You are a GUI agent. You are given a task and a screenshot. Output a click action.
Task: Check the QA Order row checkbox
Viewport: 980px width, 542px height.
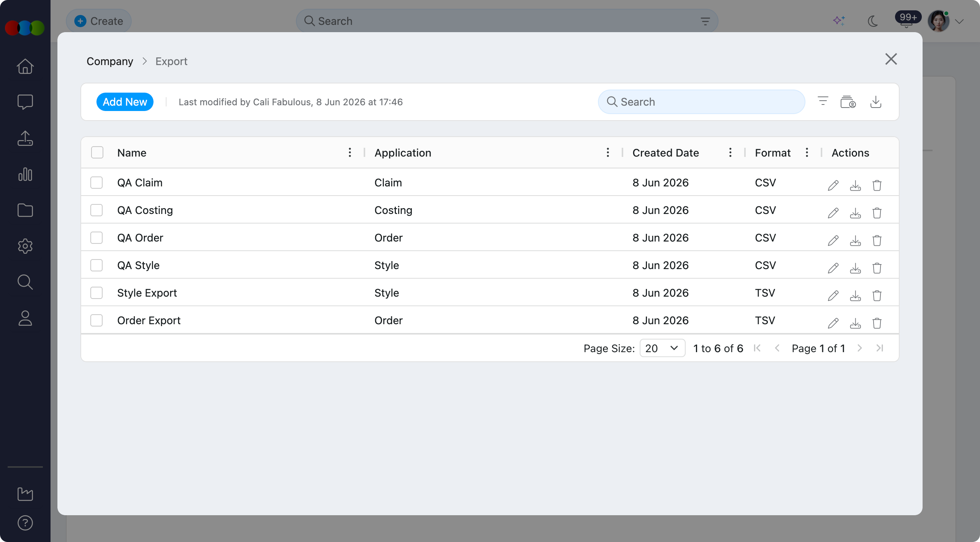[96, 238]
